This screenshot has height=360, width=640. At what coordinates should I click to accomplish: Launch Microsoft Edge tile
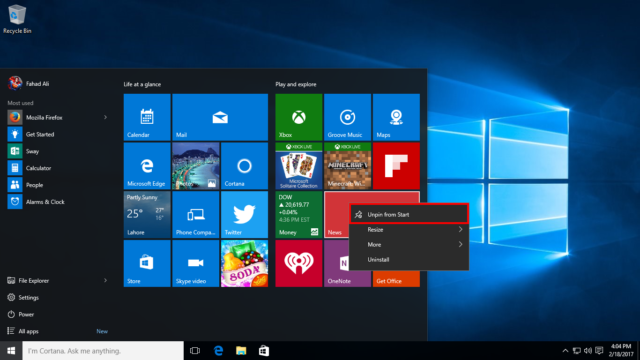point(147,166)
